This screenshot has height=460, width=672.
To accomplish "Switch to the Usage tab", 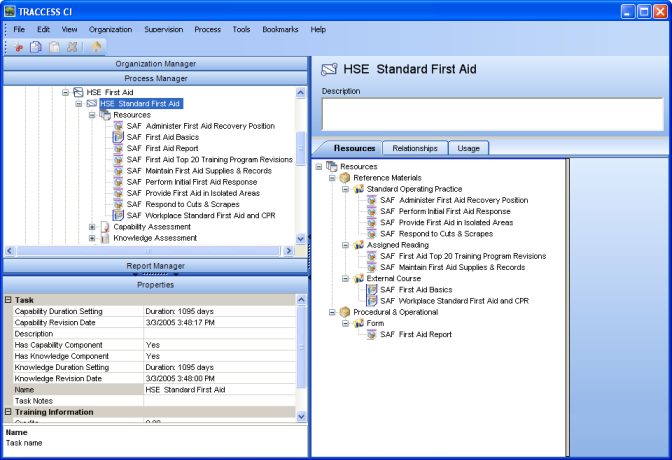I will (x=468, y=148).
